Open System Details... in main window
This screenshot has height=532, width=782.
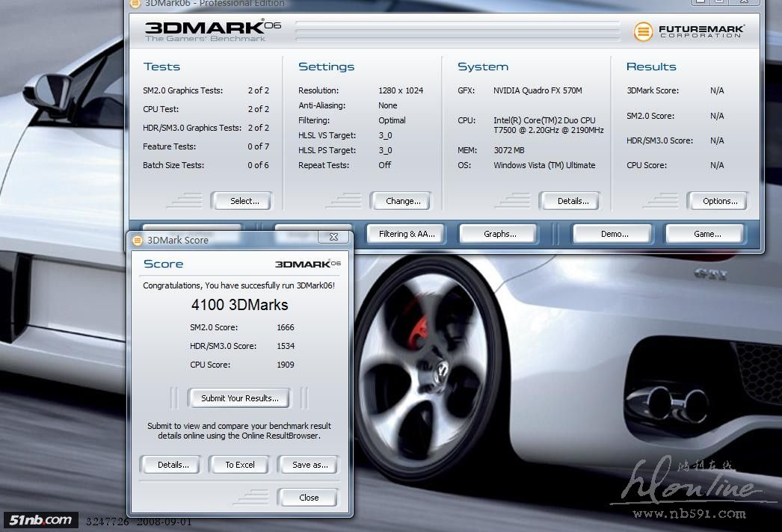pyautogui.click(x=573, y=201)
